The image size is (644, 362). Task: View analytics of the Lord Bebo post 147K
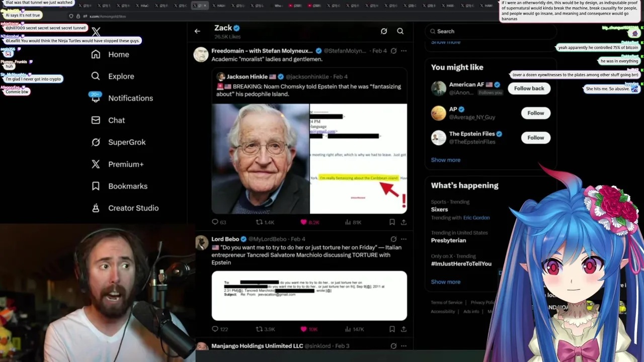pos(355,329)
